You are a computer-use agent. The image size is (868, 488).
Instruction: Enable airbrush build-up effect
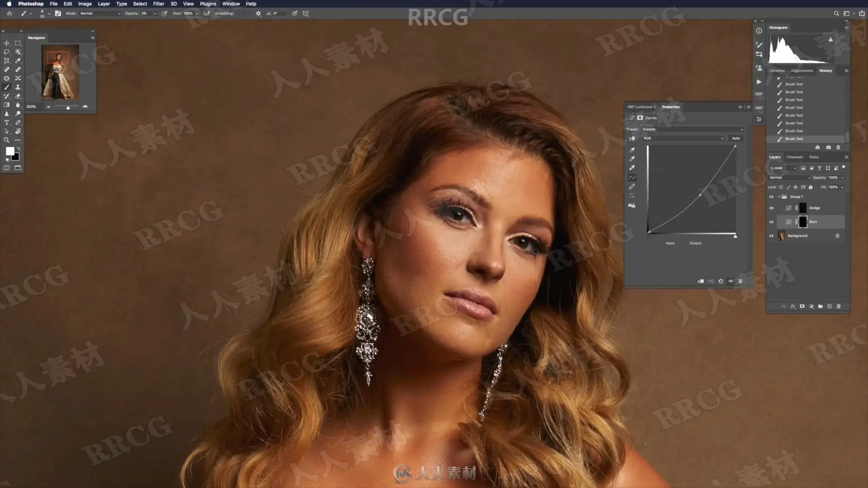(207, 14)
